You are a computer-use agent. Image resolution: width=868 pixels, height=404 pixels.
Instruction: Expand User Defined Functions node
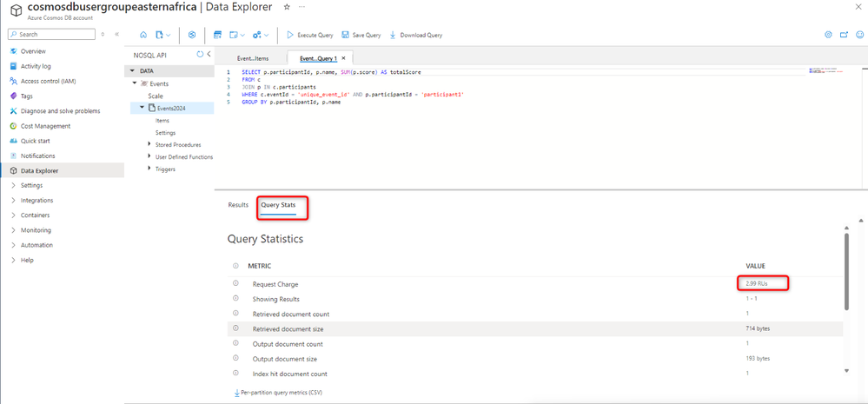[149, 156]
